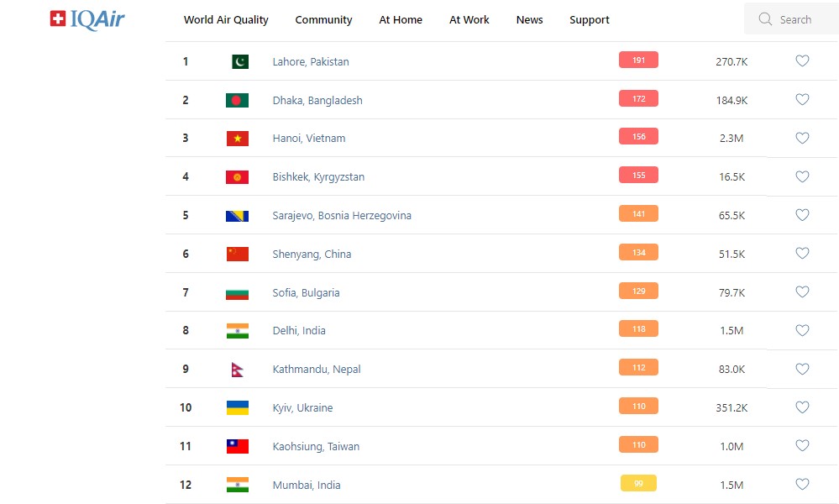Click the Taiwan flag icon

pyautogui.click(x=237, y=447)
